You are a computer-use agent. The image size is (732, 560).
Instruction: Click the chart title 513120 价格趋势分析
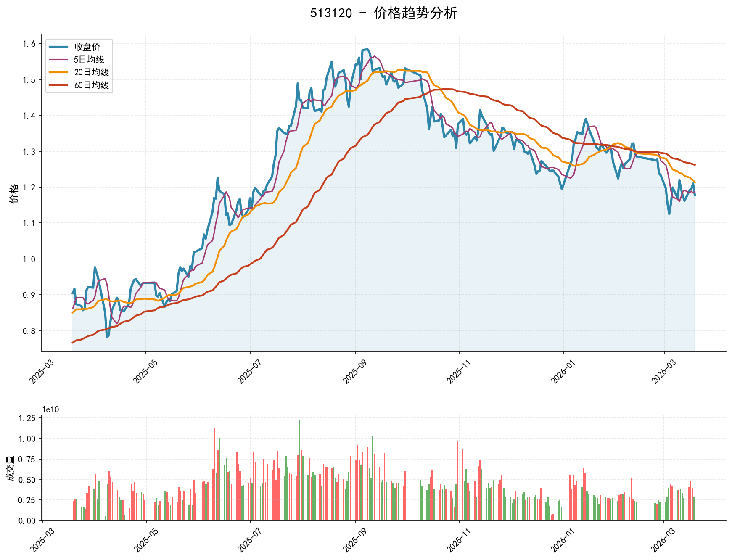(383, 13)
